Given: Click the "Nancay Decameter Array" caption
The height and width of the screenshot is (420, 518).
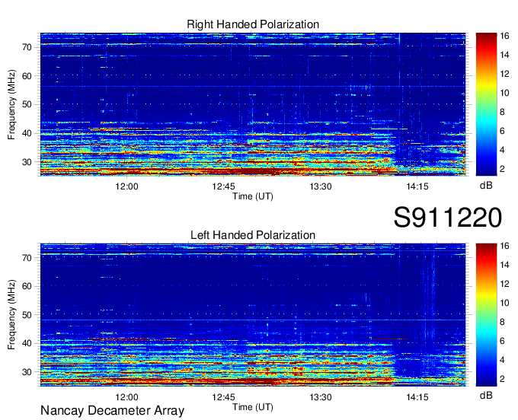Looking at the screenshot, I should coord(112,411).
